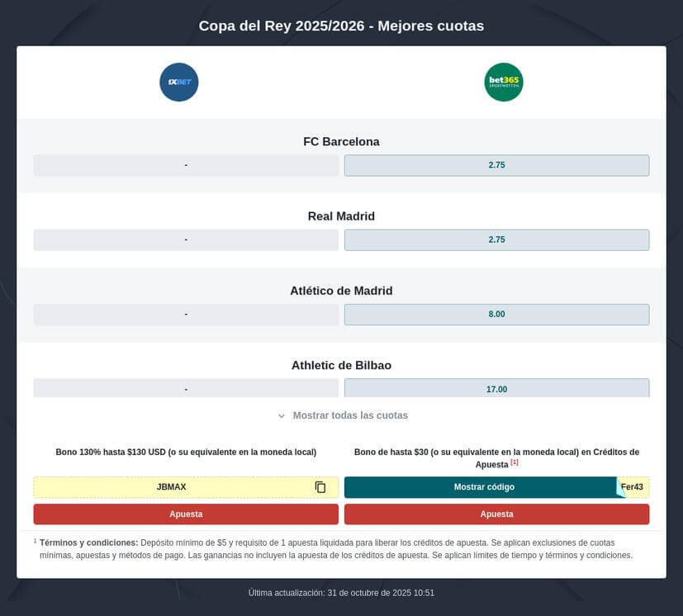The width and height of the screenshot is (683, 616).
Task: Click the 'Última actualización' timestamp
Action: click(341, 592)
